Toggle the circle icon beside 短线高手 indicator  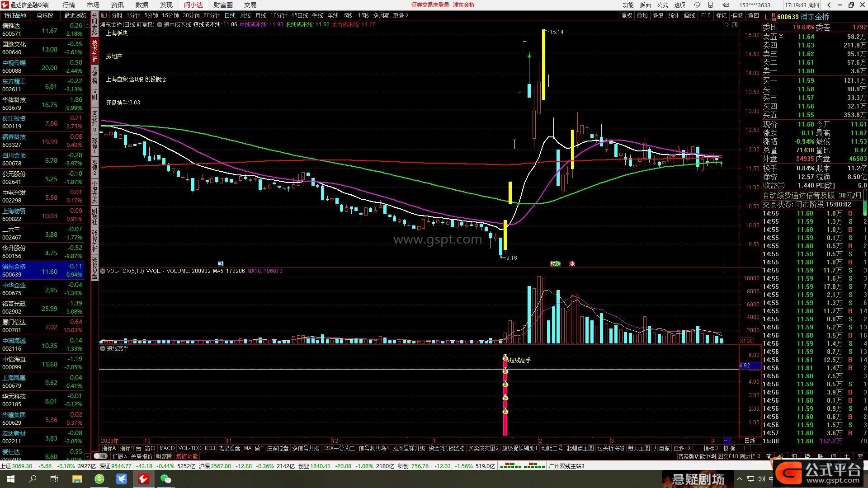click(x=103, y=348)
